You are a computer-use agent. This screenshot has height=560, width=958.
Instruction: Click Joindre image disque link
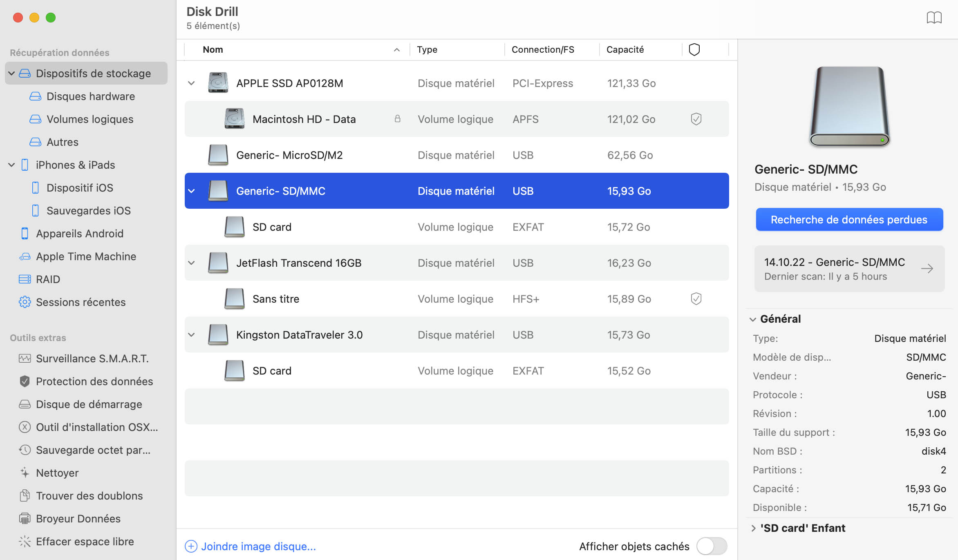click(258, 547)
